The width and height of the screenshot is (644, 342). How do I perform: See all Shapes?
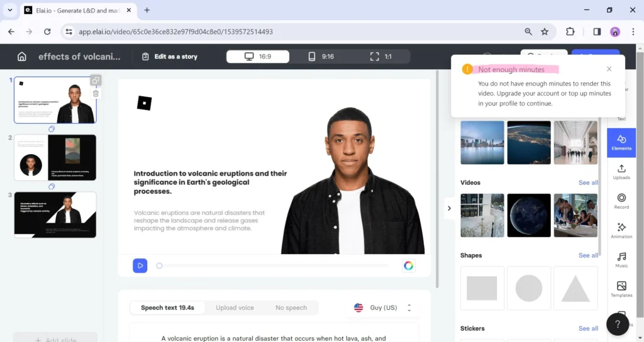(588, 255)
